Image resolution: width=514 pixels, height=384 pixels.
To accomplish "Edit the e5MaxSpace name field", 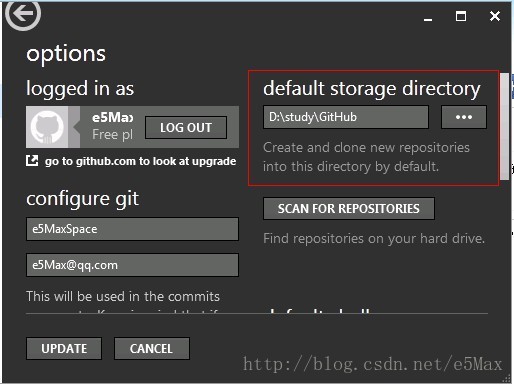I will coord(132,229).
